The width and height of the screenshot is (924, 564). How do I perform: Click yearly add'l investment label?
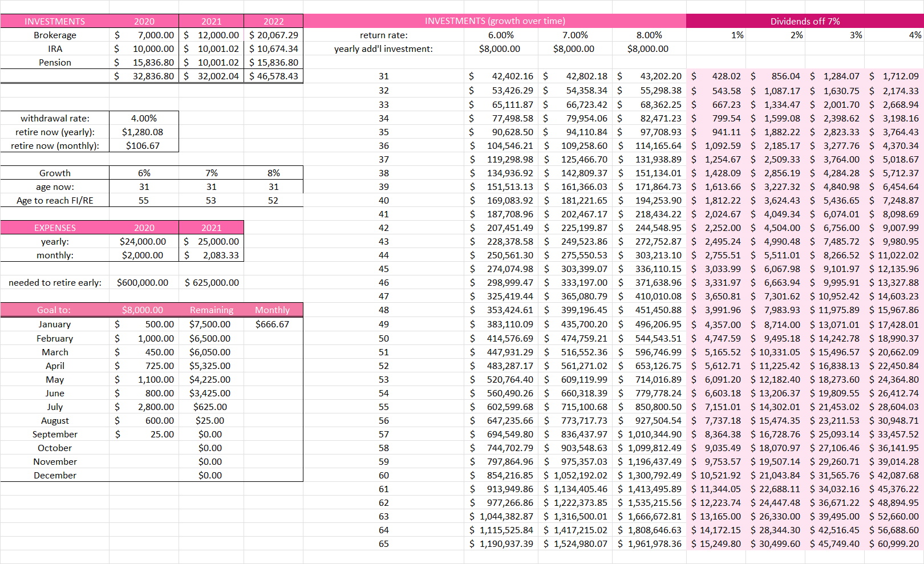pyautogui.click(x=383, y=48)
